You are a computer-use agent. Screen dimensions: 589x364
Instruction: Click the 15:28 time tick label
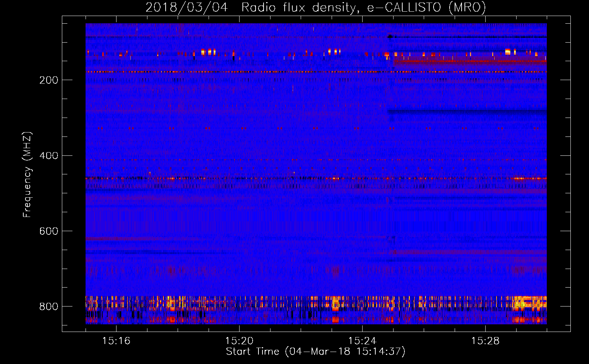[x=485, y=341]
